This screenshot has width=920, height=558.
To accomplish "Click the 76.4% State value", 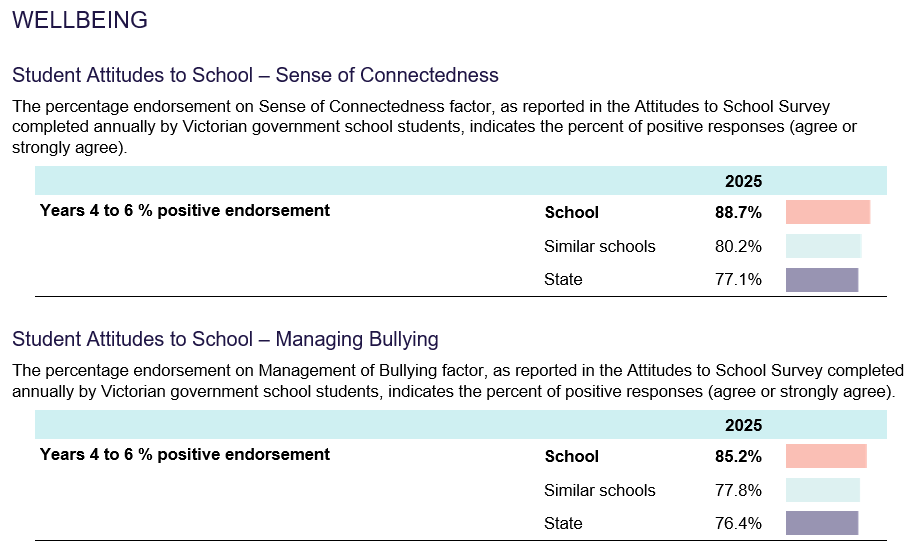I will 738,523.
